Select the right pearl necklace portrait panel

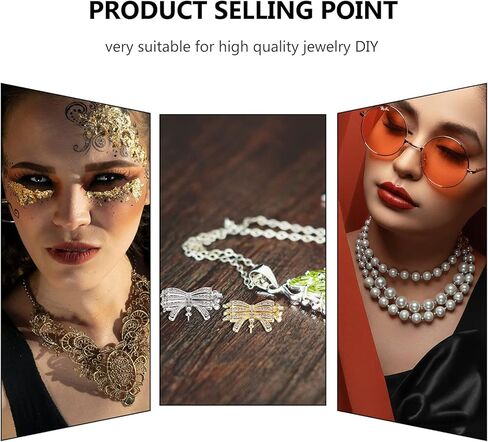(412, 262)
